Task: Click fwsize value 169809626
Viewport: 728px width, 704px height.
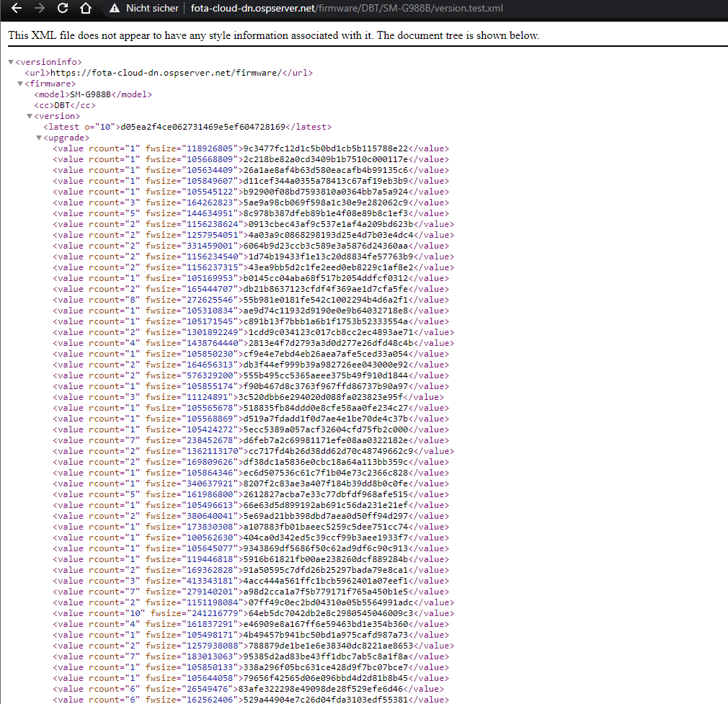Action: tap(210, 462)
